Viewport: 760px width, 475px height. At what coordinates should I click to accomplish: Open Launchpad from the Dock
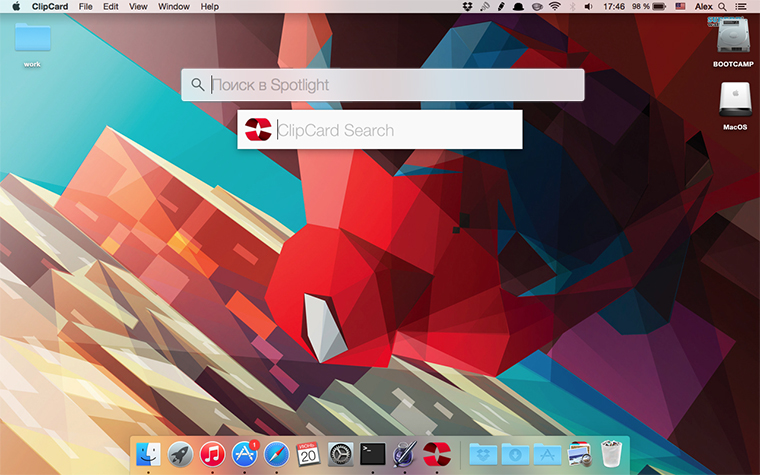point(180,454)
